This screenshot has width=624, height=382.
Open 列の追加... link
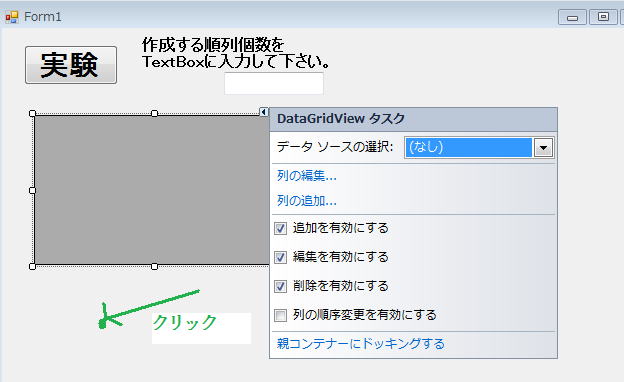tap(306, 201)
